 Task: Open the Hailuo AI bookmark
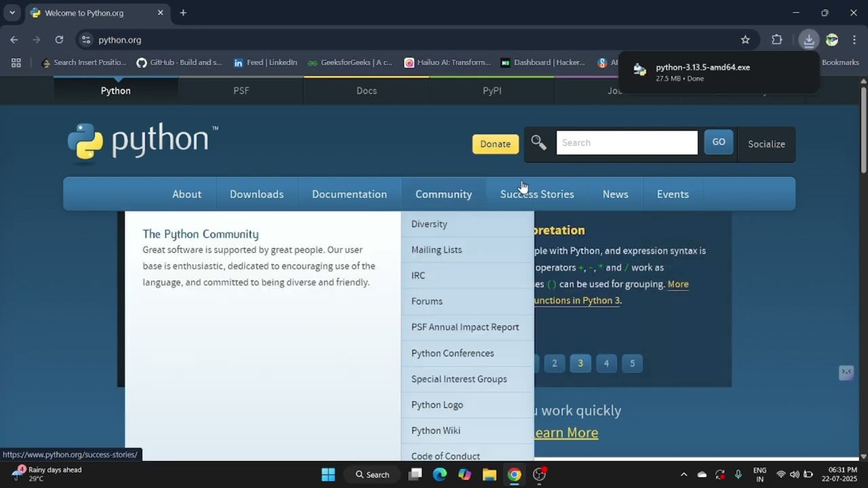coord(448,62)
